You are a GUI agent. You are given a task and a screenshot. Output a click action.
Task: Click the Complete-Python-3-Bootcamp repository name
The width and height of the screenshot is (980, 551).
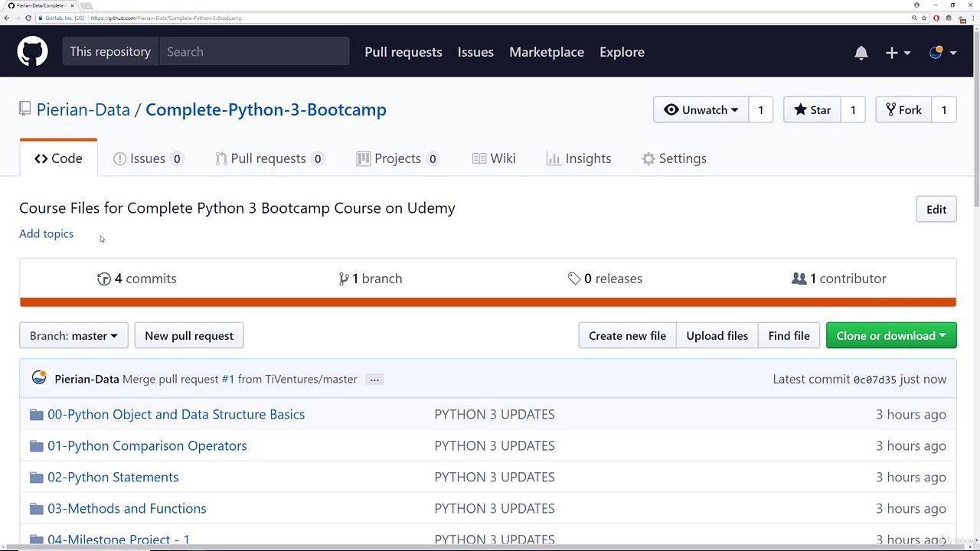(266, 109)
